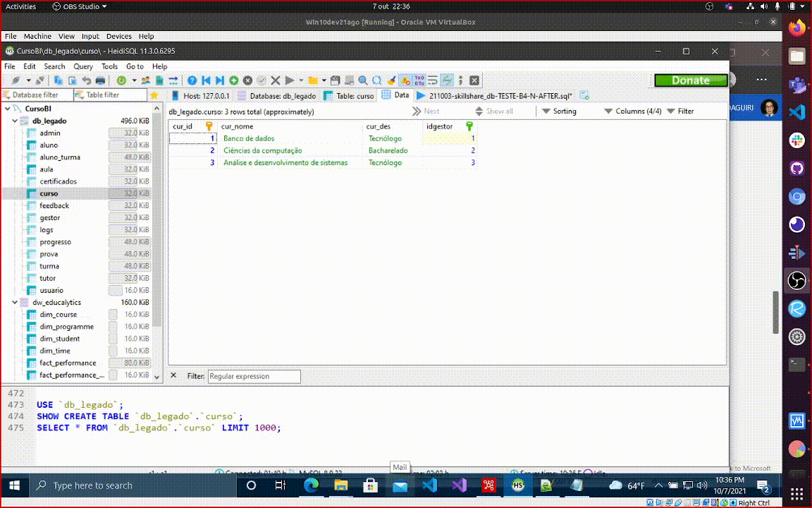Jump to the first row icon
Screen dimensions: 812x508
pyautogui.click(x=206, y=80)
